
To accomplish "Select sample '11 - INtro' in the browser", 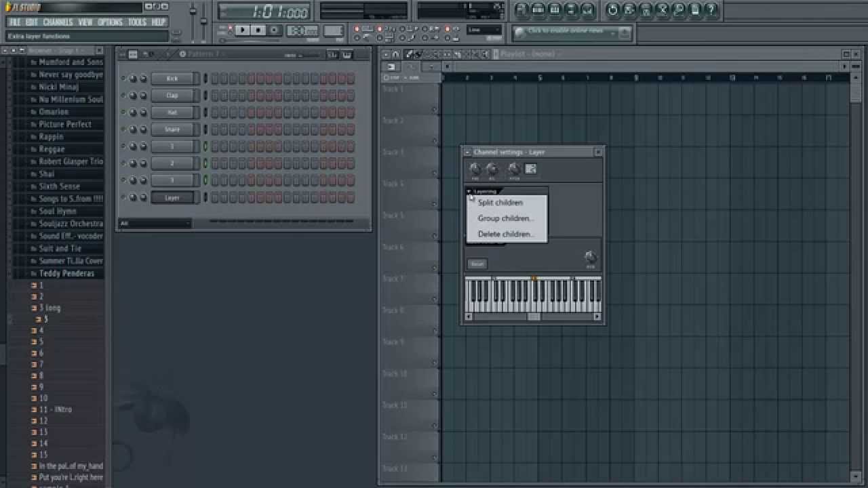I will click(x=56, y=409).
